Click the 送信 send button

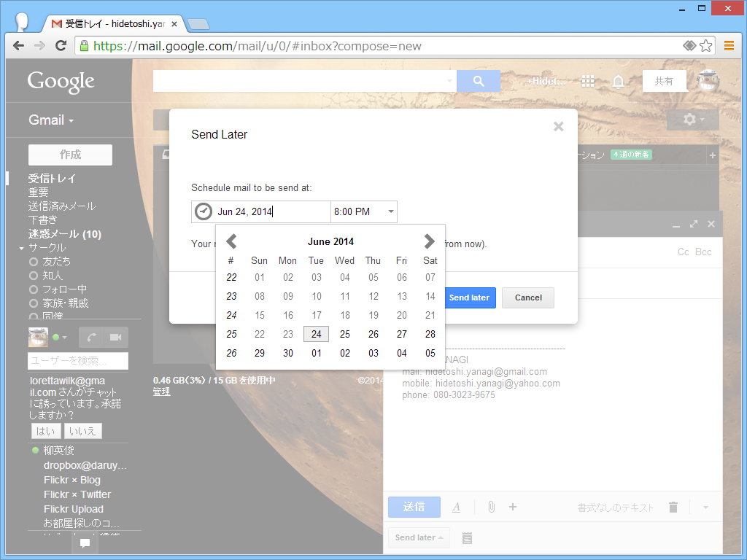point(414,507)
